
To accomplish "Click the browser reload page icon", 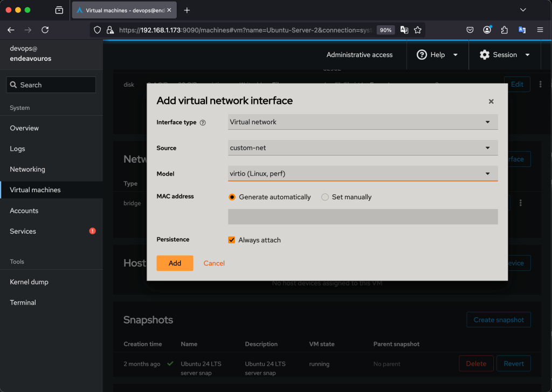I will [x=45, y=30].
